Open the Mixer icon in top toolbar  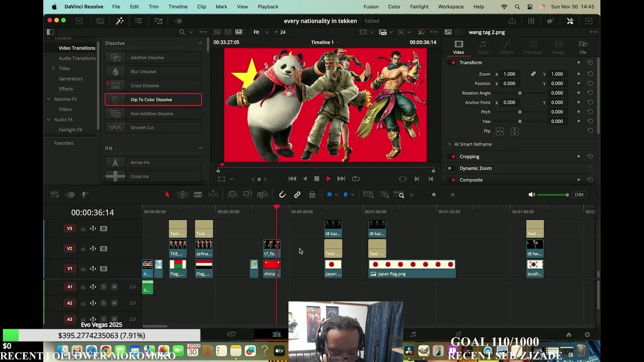click(531, 21)
